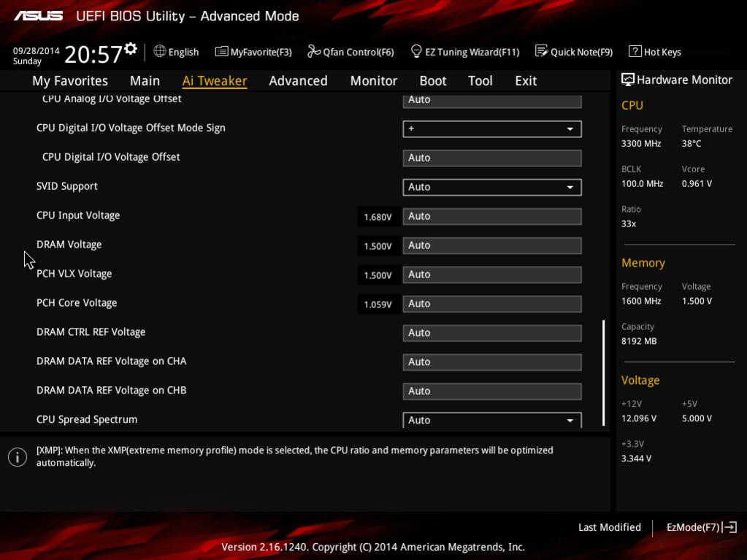Image resolution: width=747 pixels, height=560 pixels.
Task: Click the MyFavorite list icon
Action: (221, 51)
